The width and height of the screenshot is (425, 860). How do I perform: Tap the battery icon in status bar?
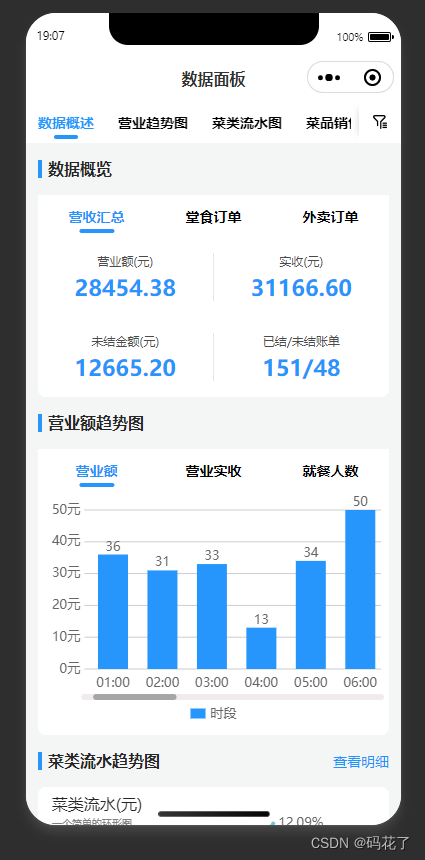381,37
